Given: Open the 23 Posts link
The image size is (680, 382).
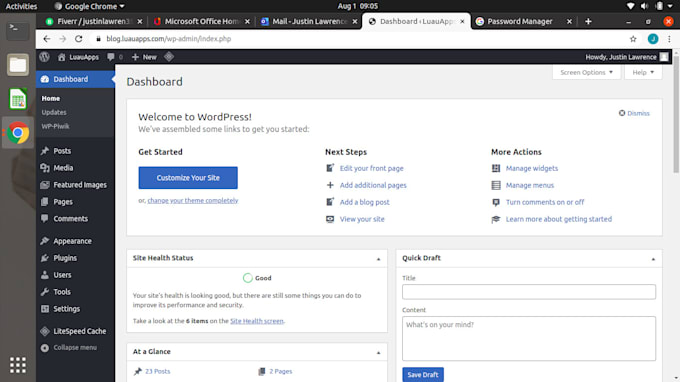Looking at the screenshot, I should (157, 371).
